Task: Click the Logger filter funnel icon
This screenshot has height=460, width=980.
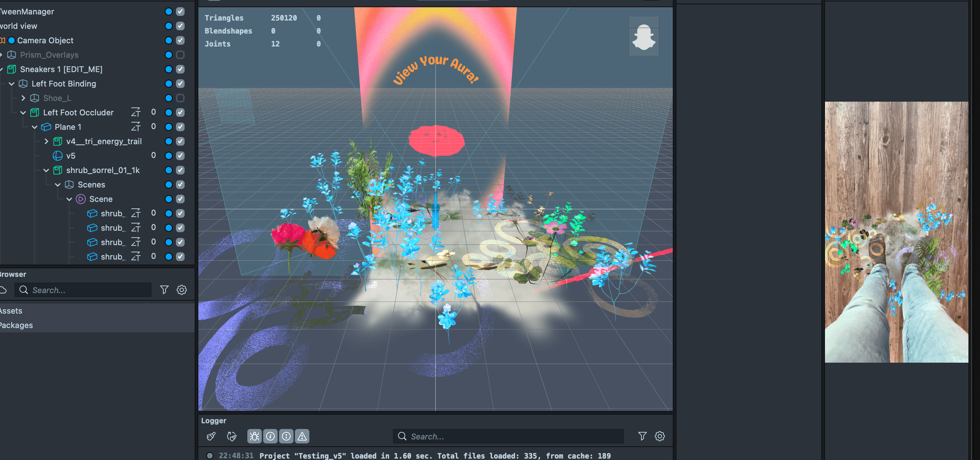Action: (642, 436)
